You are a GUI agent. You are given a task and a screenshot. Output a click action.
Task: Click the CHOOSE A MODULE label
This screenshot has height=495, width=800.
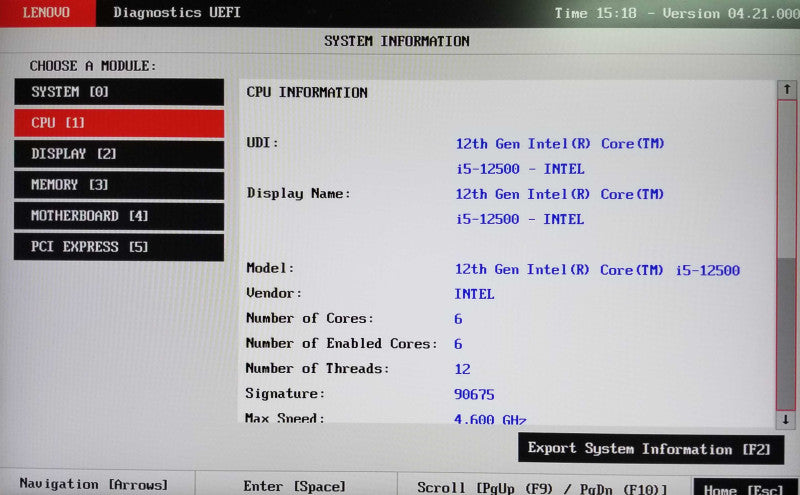pyautogui.click(x=93, y=66)
